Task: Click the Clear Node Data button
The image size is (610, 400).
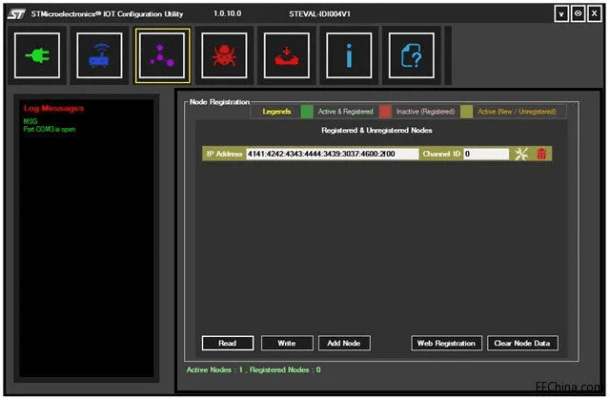Action: pos(524,343)
